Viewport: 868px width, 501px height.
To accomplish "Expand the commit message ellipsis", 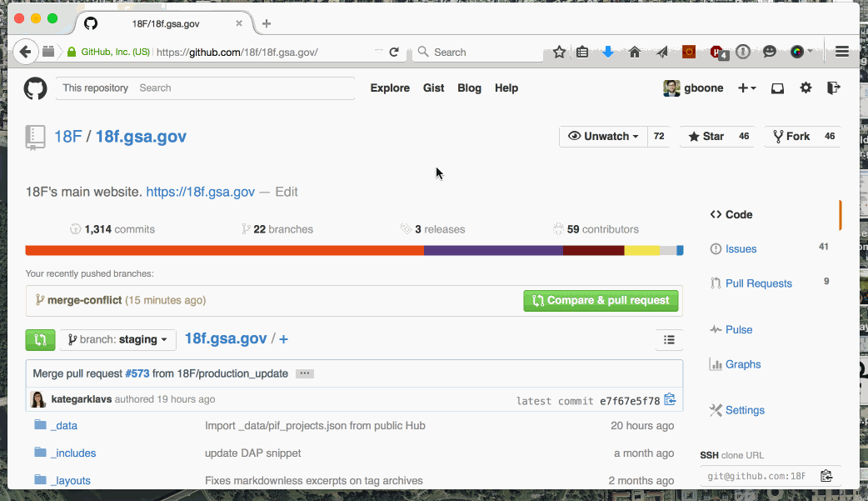I will (x=304, y=373).
